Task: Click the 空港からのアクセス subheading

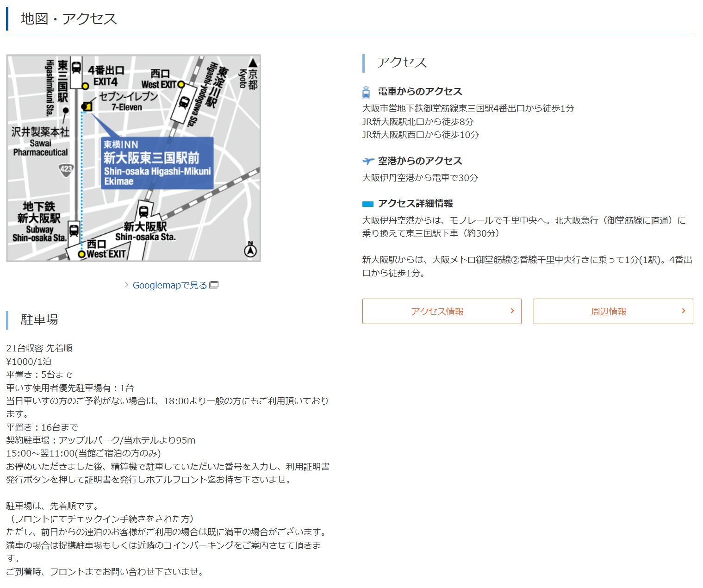Action: pyautogui.click(x=420, y=161)
